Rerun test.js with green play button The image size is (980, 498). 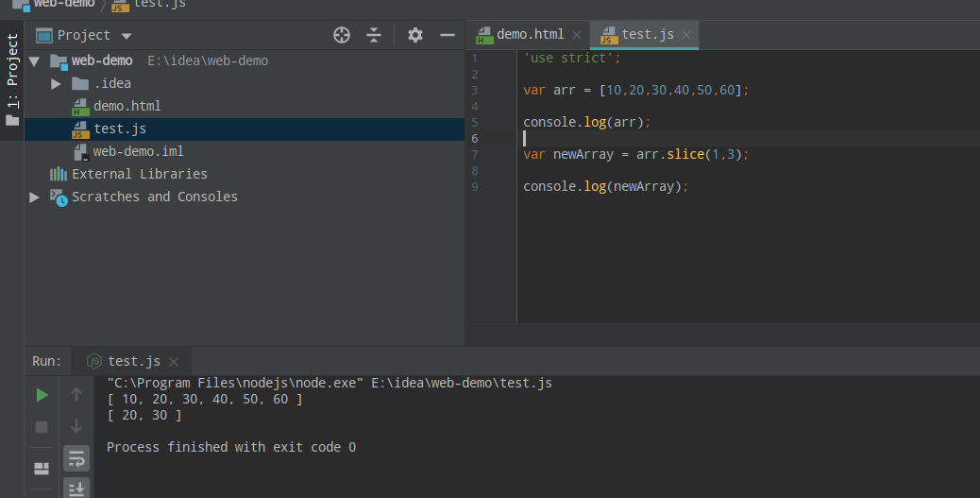click(x=42, y=395)
